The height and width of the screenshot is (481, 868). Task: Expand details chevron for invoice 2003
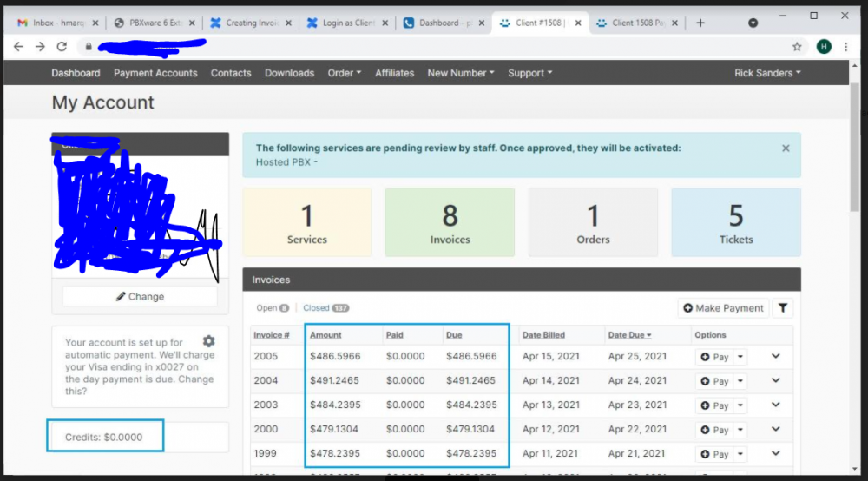775,405
